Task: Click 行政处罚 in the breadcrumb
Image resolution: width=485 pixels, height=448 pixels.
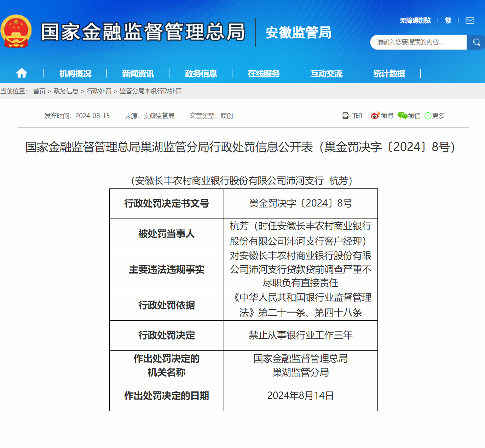Action: (x=99, y=91)
